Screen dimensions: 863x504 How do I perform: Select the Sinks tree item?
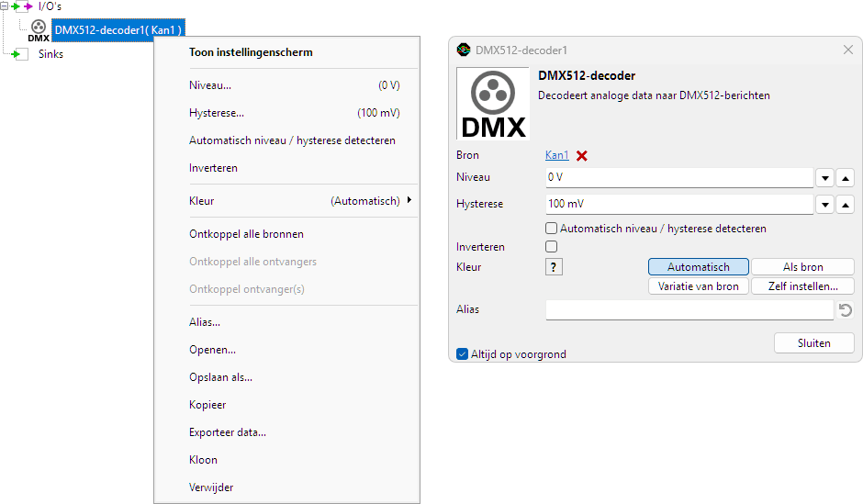click(50, 54)
